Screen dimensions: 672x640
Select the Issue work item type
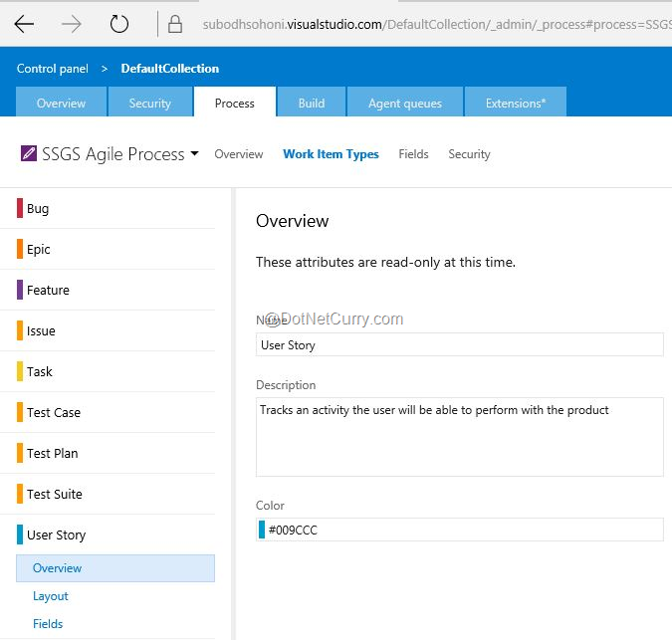(108, 330)
